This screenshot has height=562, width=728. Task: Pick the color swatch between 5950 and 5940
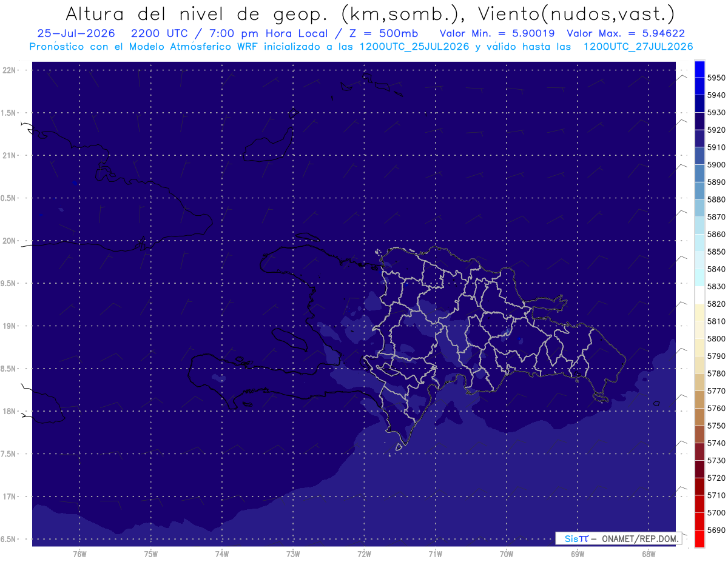(x=699, y=86)
